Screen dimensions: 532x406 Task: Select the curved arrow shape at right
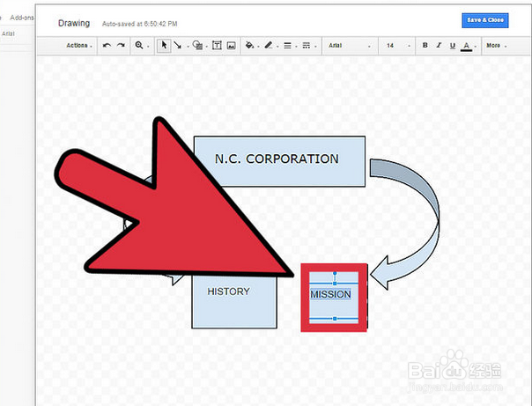click(405, 224)
